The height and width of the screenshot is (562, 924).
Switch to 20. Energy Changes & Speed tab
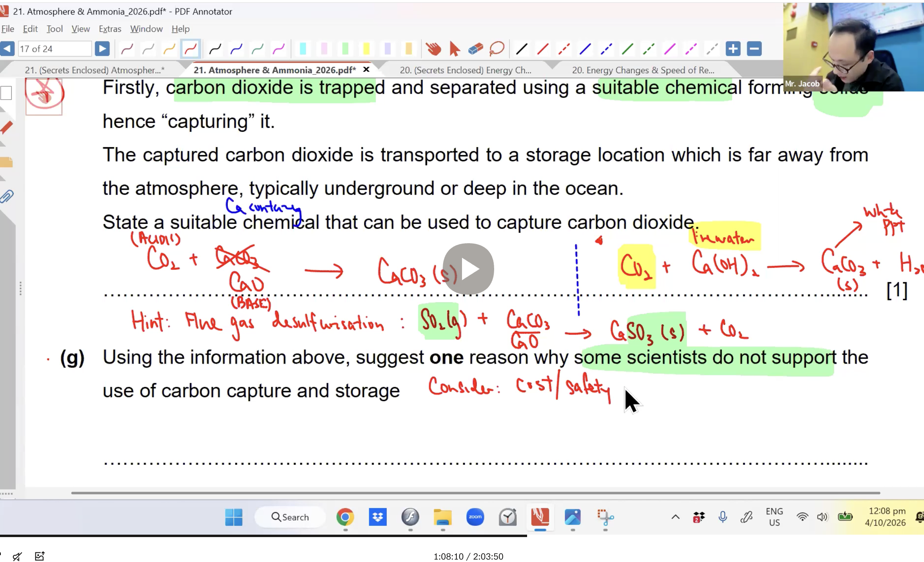click(643, 70)
